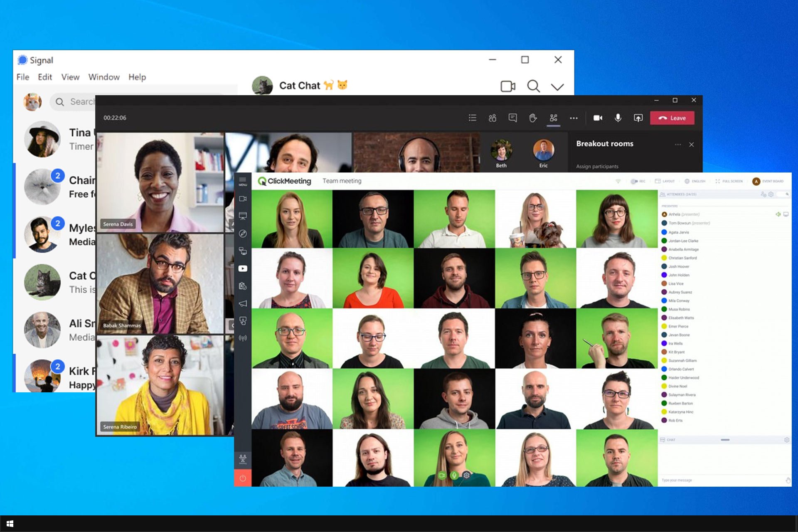798x532 pixels.
Task: Open the screen sharing icon in ClickMeeting sidebar
Action: 243,251
